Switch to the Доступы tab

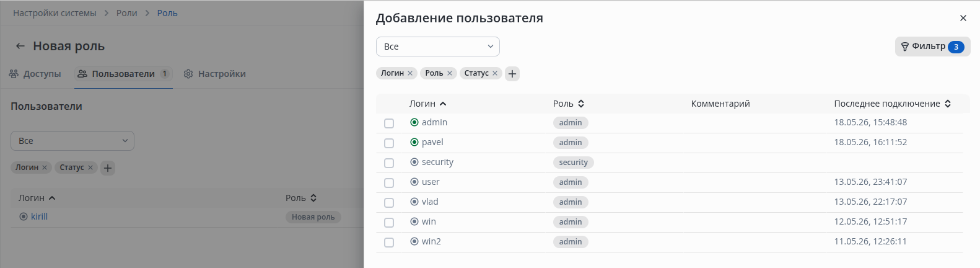coord(35,74)
